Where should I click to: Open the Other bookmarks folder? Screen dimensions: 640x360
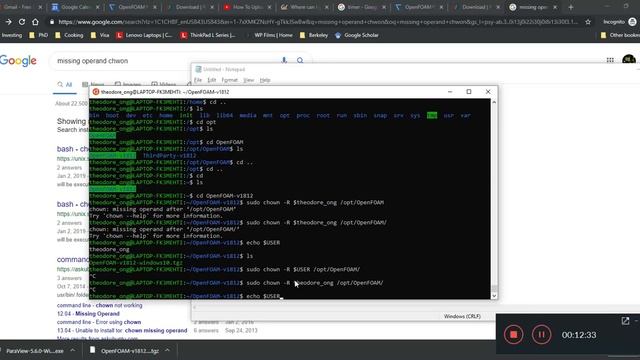pos(620,36)
